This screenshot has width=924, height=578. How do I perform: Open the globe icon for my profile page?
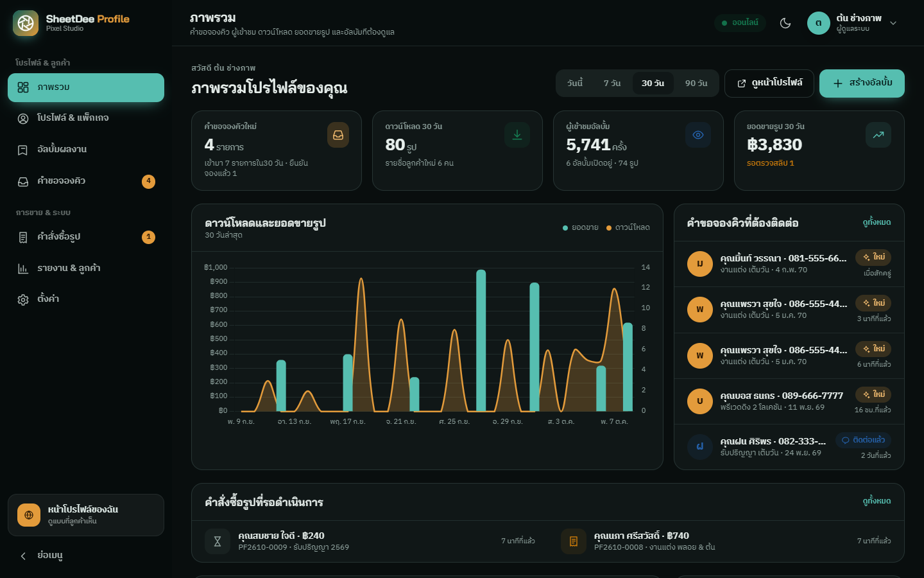coord(29,515)
